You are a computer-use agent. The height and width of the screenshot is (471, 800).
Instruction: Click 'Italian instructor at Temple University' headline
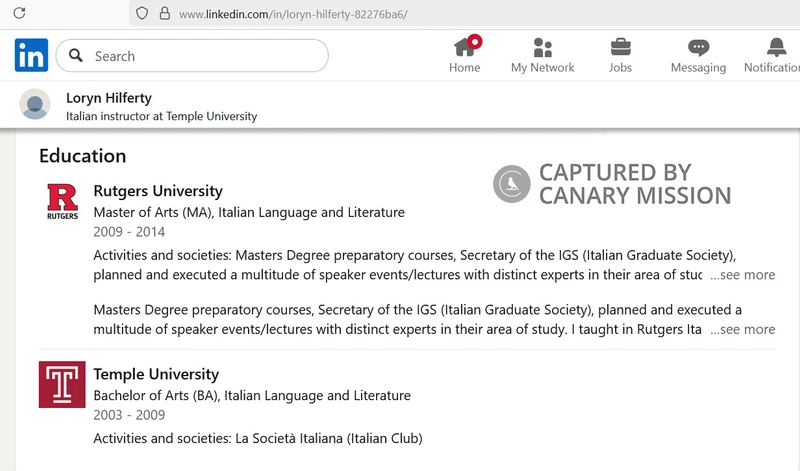pos(161,116)
